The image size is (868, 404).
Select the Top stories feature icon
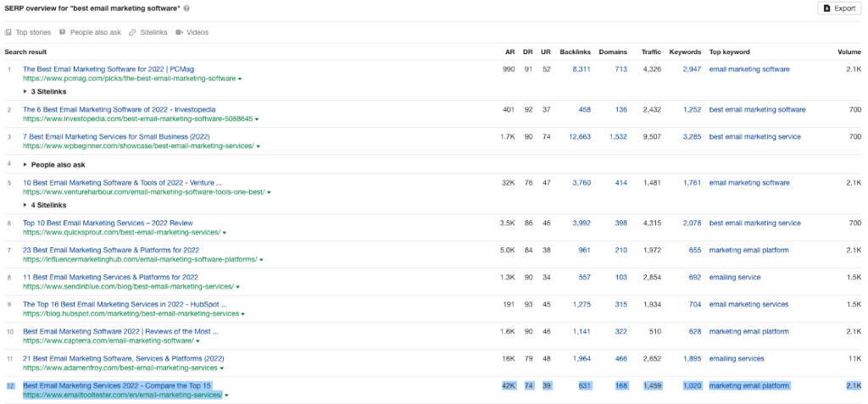pos(8,33)
